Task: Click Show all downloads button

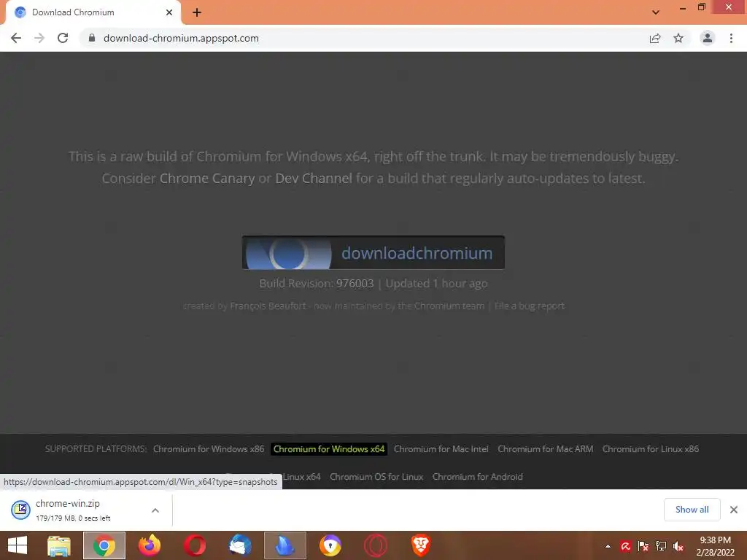Action: coord(692,510)
